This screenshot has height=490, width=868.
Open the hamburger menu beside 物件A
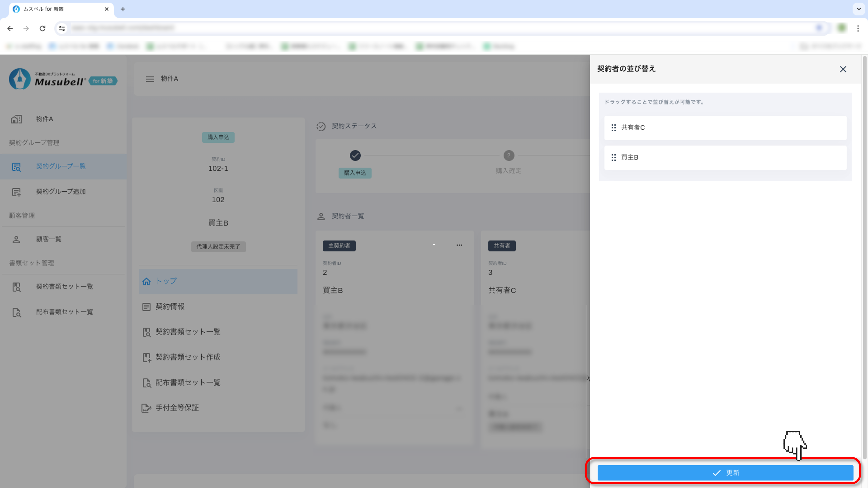(150, 79)
